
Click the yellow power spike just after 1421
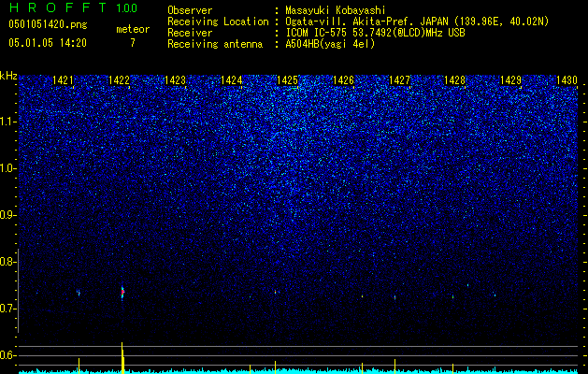tap(79, 366)
